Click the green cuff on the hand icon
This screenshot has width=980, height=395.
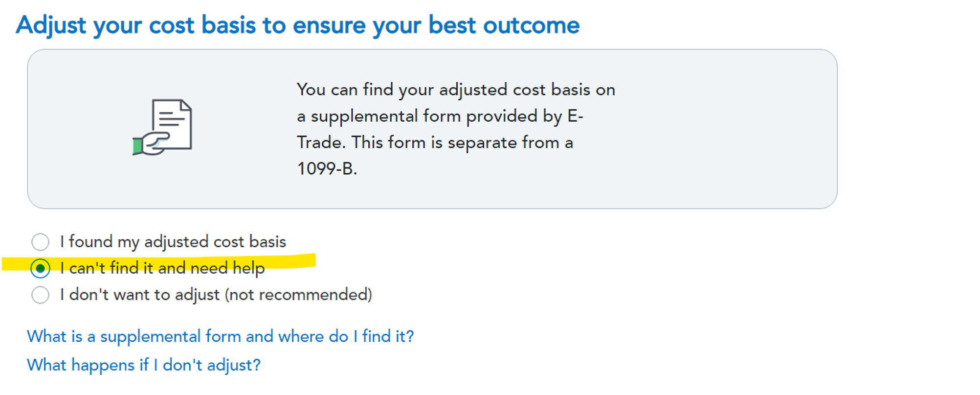[x=137, y=146]
